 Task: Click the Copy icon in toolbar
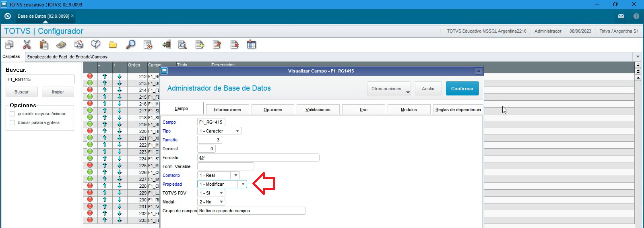9,45
